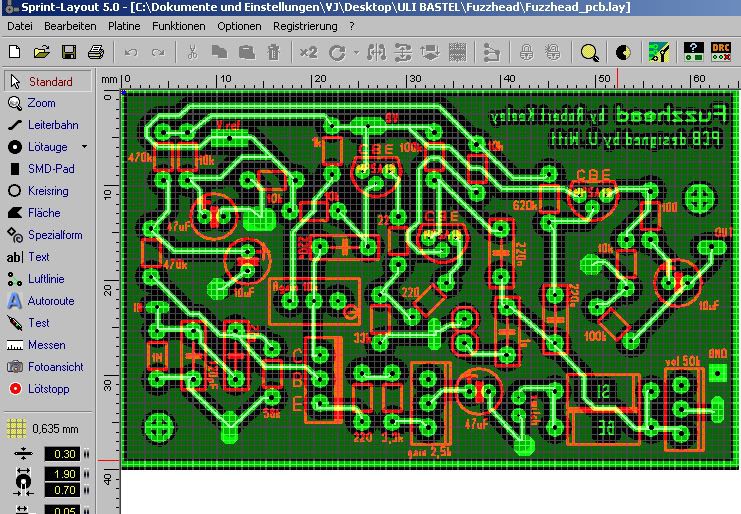Select the Standard pointer tool
The image size is (741, 514).
point(48,81)
